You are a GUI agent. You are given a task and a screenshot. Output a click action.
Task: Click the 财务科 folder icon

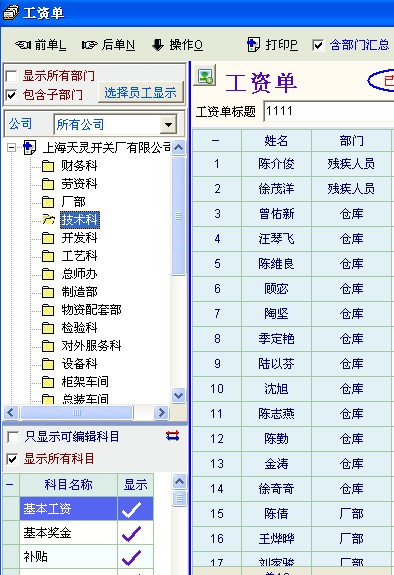(x=48, y=166)
